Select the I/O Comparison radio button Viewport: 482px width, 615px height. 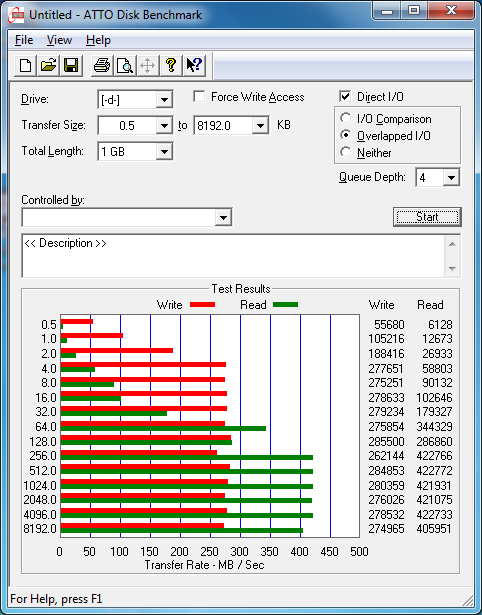pyautogui.click(x=346, y=118)
